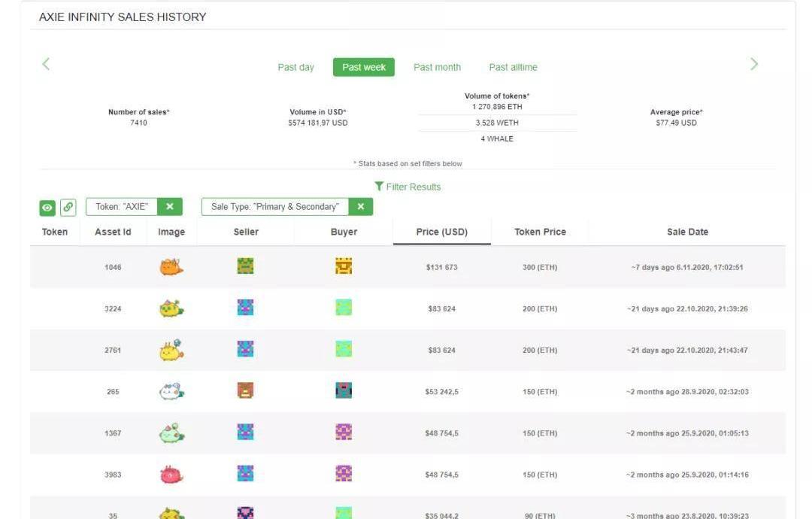Open the red Axie image for asset 3983

coord(171,475)
